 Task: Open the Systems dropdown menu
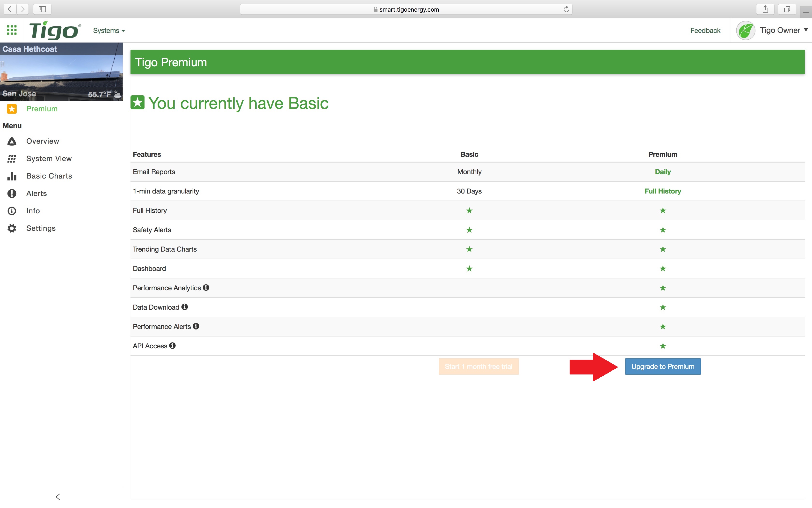[109, 30]
